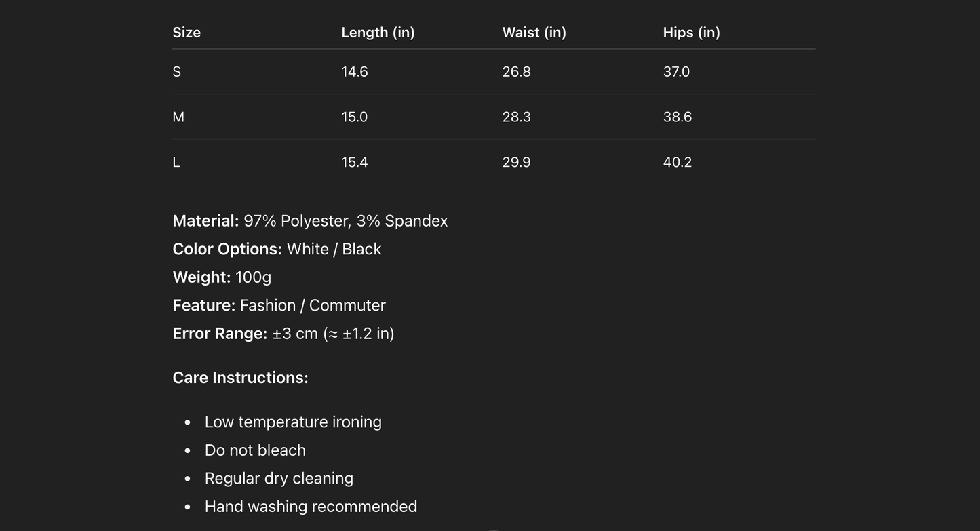Click the 97% Polyester, 3% Spandex text
Image resolution: width=980 pixels, height=531 pixels.
[345, 221]
